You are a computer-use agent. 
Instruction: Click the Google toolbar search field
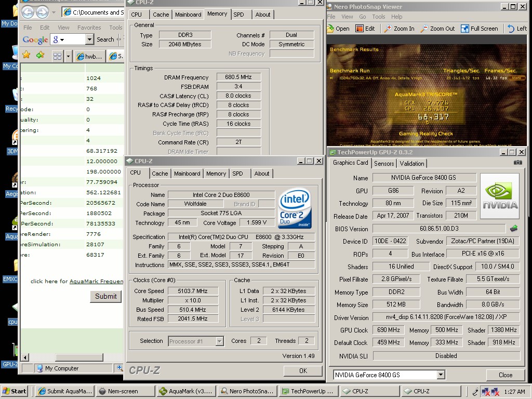pyautogui.click(x=68, y=39)
